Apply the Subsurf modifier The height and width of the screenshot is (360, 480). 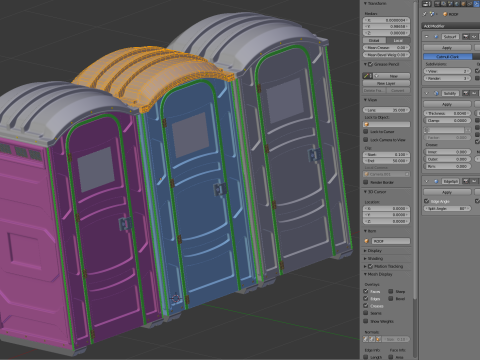[447, 48]
